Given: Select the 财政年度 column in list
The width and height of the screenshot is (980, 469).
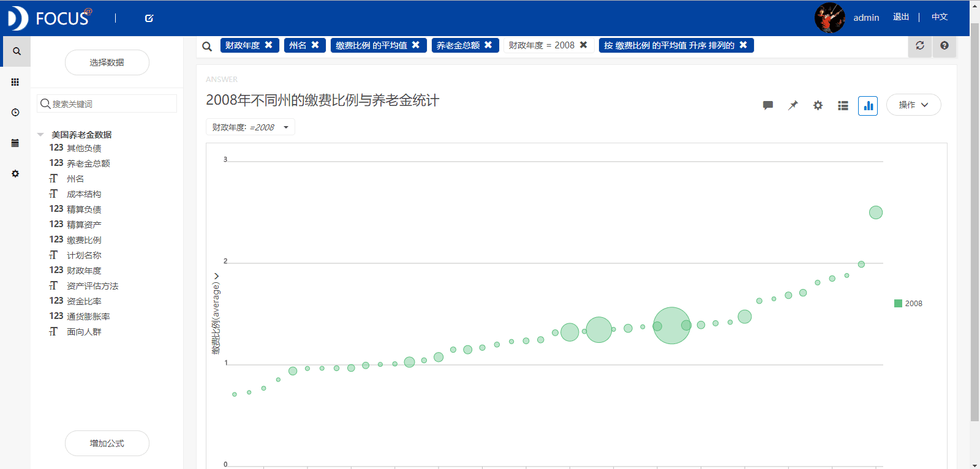Looking at the screenshot, I should (x=84, y=271).
